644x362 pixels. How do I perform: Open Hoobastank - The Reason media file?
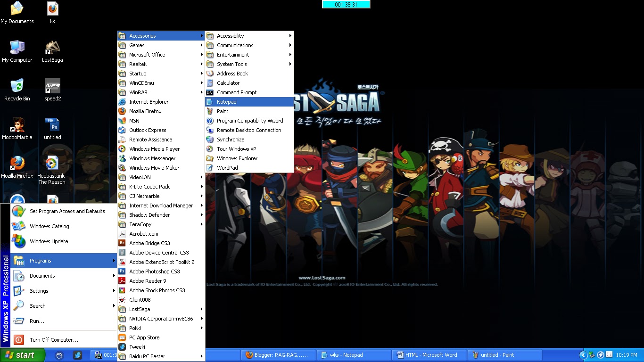(x=52, y=170)
